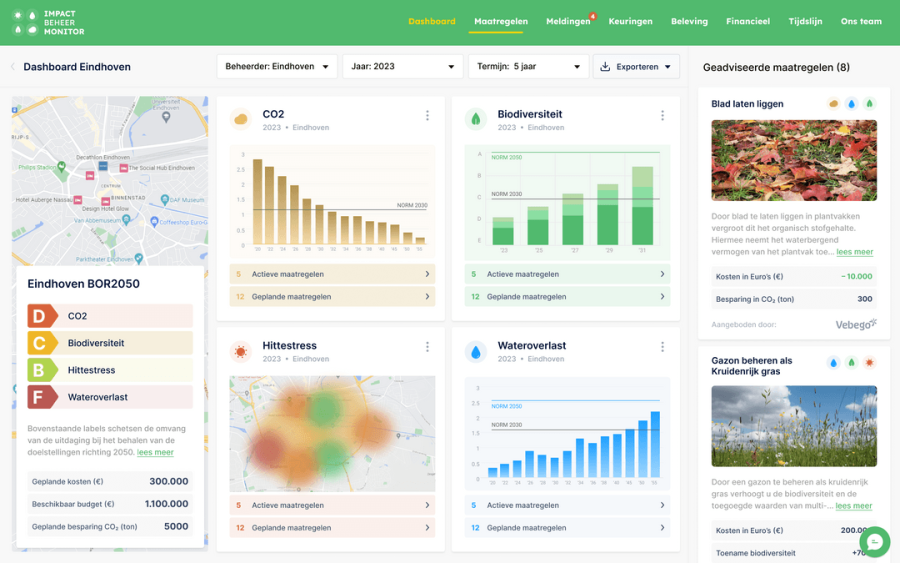Screen dimensions: 900x563
Task: Open the 'Blad laten liggen' leaves photo
Action: [794, 160]
